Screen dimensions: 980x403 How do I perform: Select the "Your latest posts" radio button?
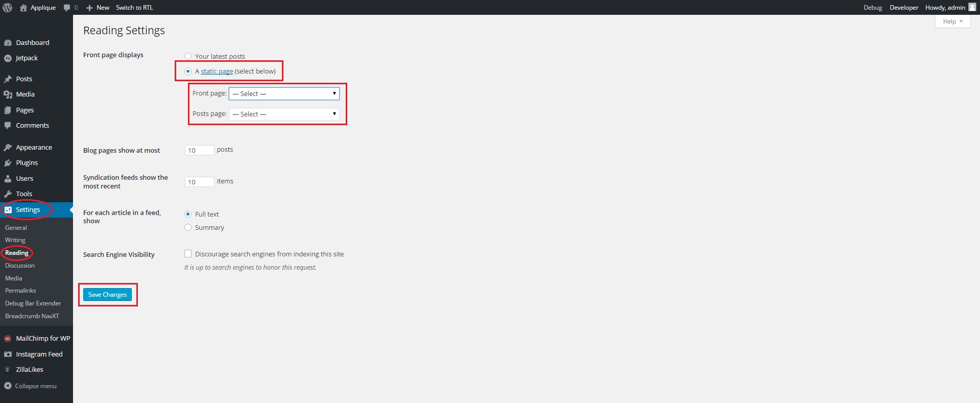[x=188, y=56]
